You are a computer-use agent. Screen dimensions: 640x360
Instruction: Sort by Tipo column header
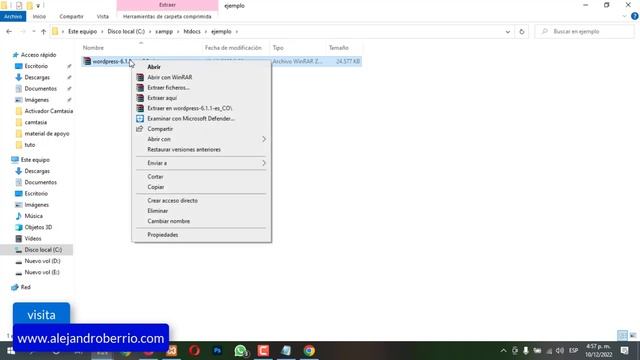(278, 48)
